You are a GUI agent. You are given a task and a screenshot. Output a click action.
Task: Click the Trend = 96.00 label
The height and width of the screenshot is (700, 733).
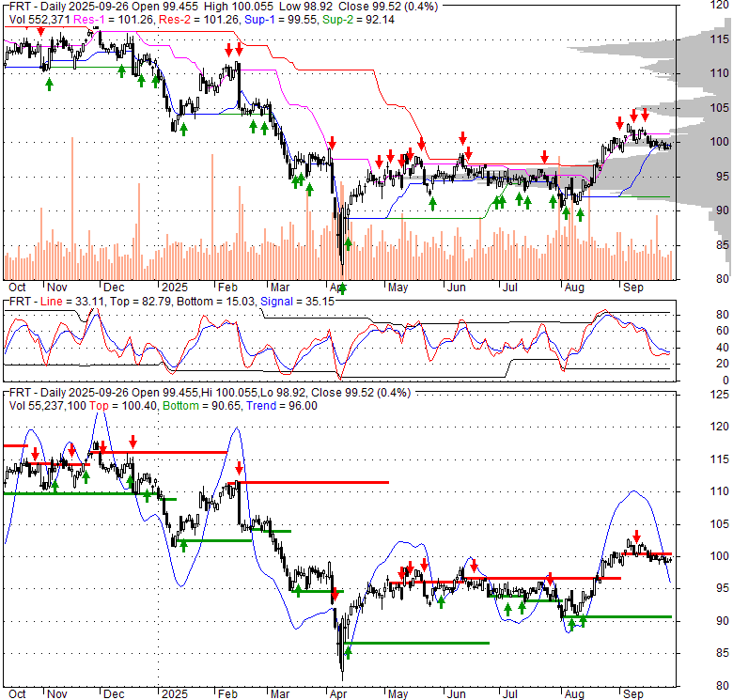point(282,406)
